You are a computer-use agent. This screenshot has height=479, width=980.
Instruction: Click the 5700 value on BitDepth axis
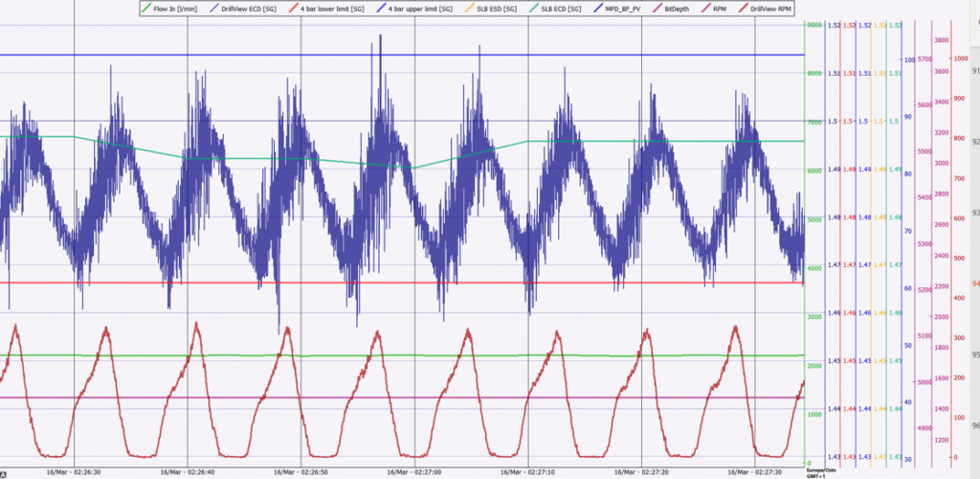tap(924, 58)
